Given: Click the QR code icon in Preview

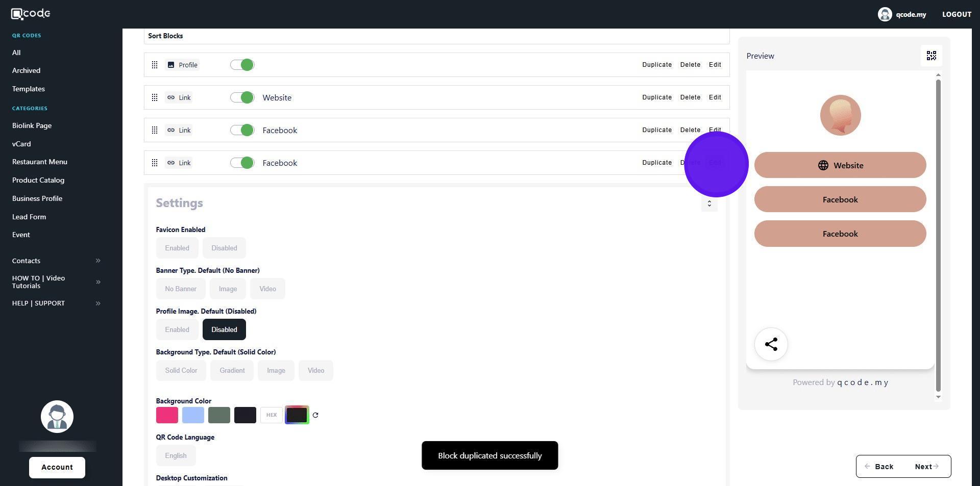Looking at the screenshot, I should pos(931,56).
